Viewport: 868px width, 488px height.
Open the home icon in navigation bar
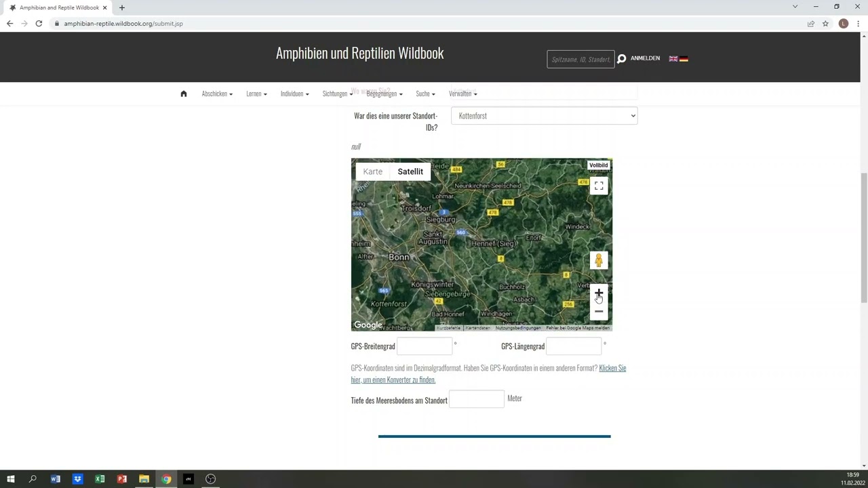pos(183,94)
